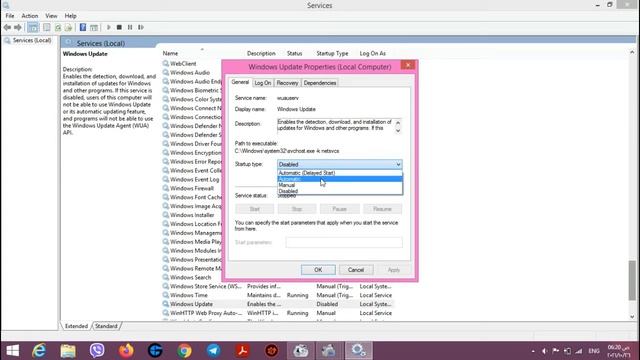Click the Properties toolbar icon
The width and height of the screenshot is (640, 360).
(47, 27)
